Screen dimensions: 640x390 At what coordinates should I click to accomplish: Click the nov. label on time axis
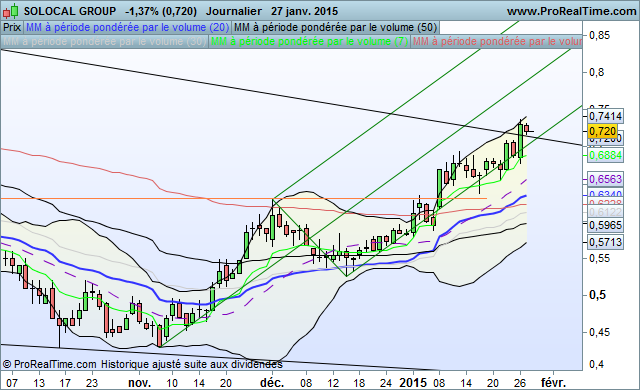(x=139, y=383)
